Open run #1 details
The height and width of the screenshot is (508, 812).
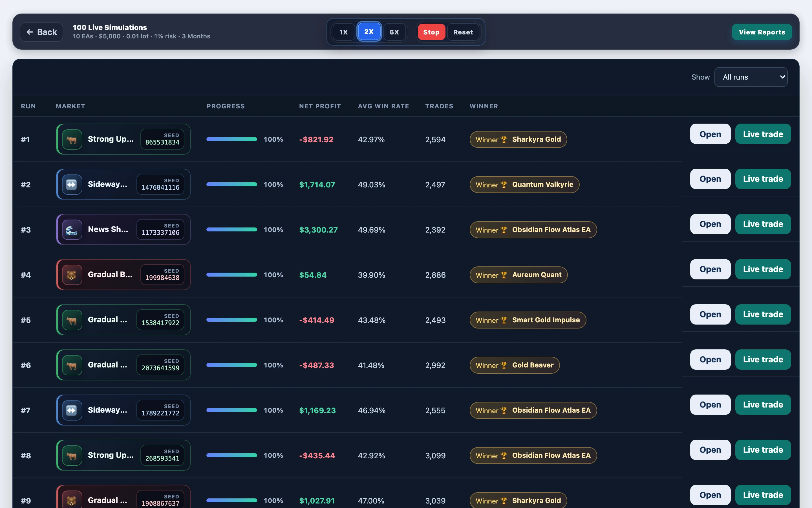(710, 134)
